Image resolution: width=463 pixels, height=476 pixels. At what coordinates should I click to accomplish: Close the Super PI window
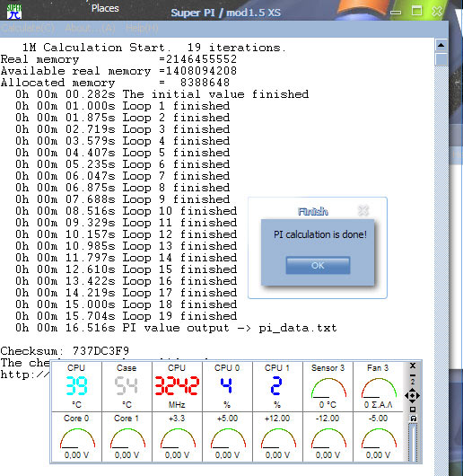(x=437, y=12)
